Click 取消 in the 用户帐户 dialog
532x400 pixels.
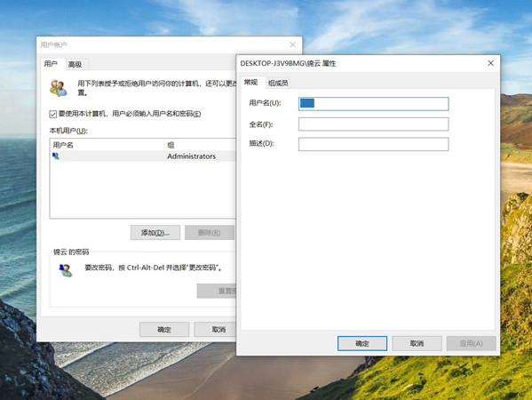click(x=215, y=330)
